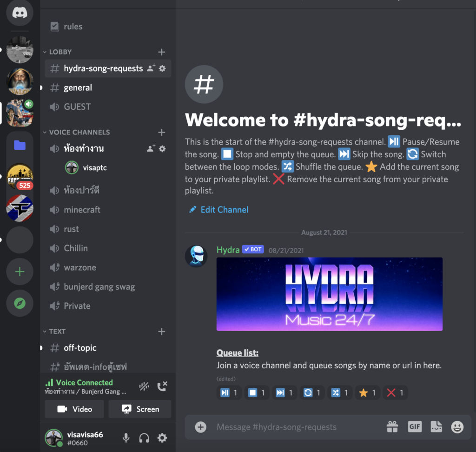
Task: Join the Private voice channel
Action: [108, 306]
